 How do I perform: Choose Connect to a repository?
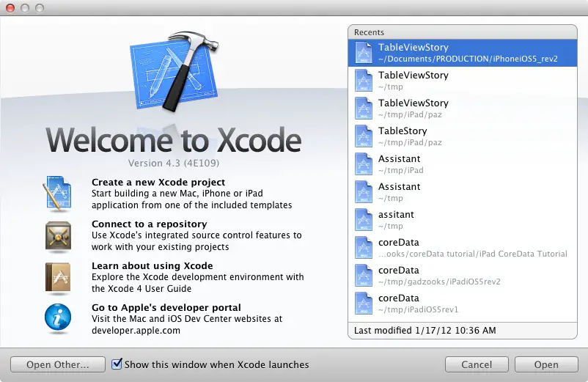coord(149,224)
